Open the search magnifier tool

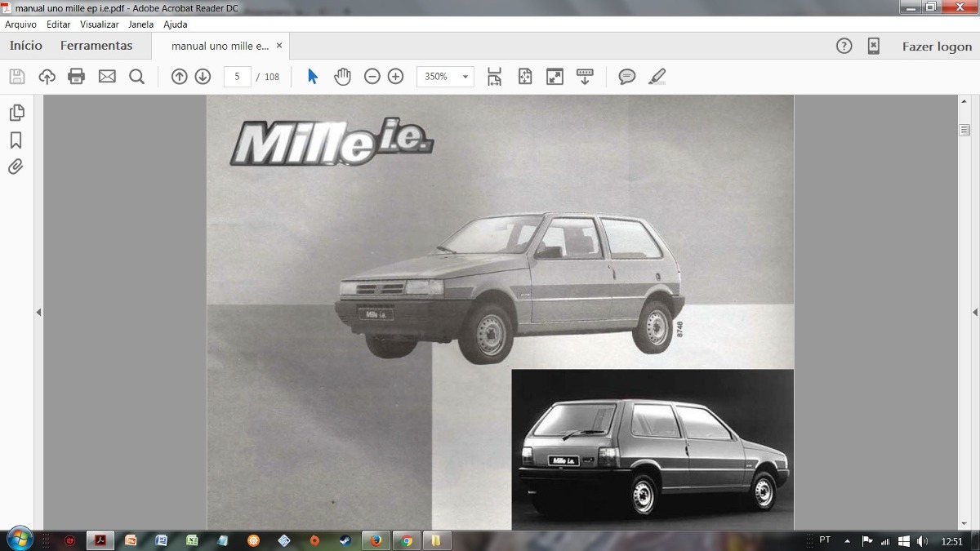coord(137,77)
